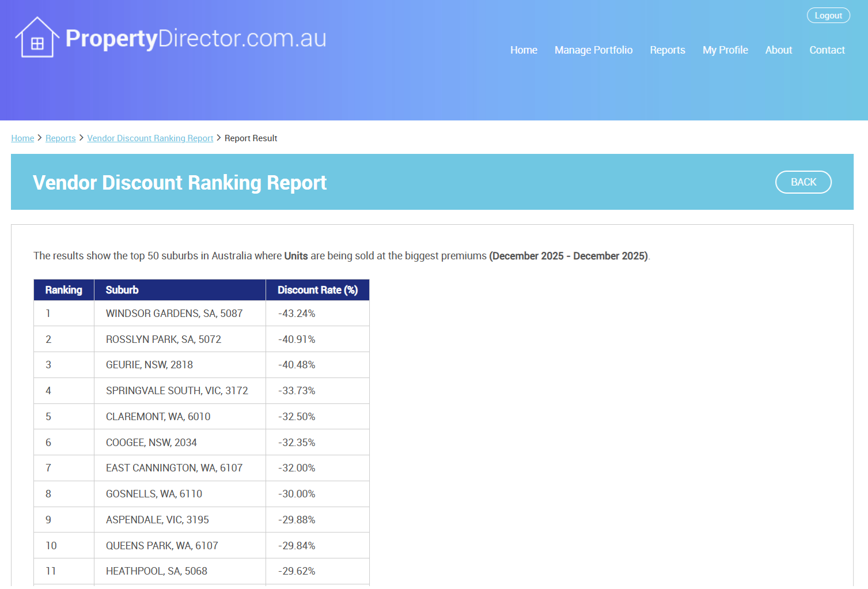Open Manage Portfolio in the navigation
The height and width of the screenshot is (589, 868).
593,50
